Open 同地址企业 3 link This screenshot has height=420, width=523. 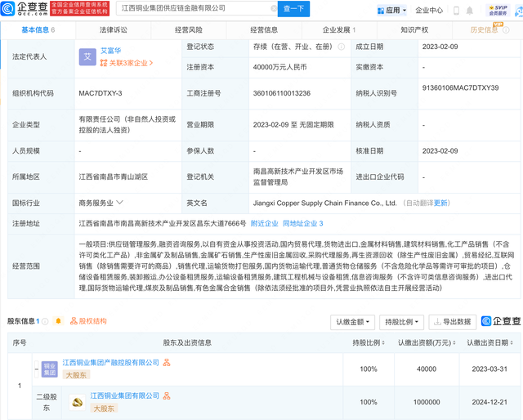303,224
